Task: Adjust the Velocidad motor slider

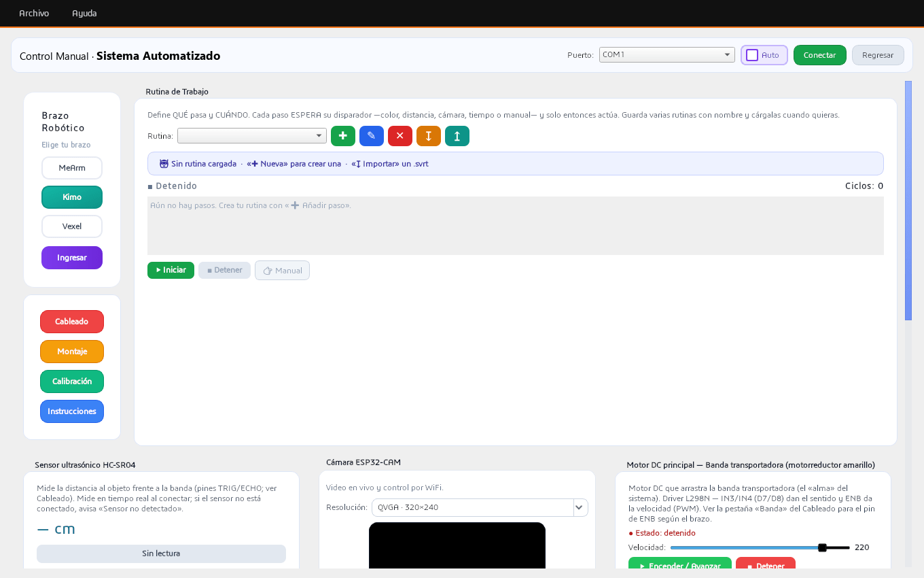Action: (760, 547)
